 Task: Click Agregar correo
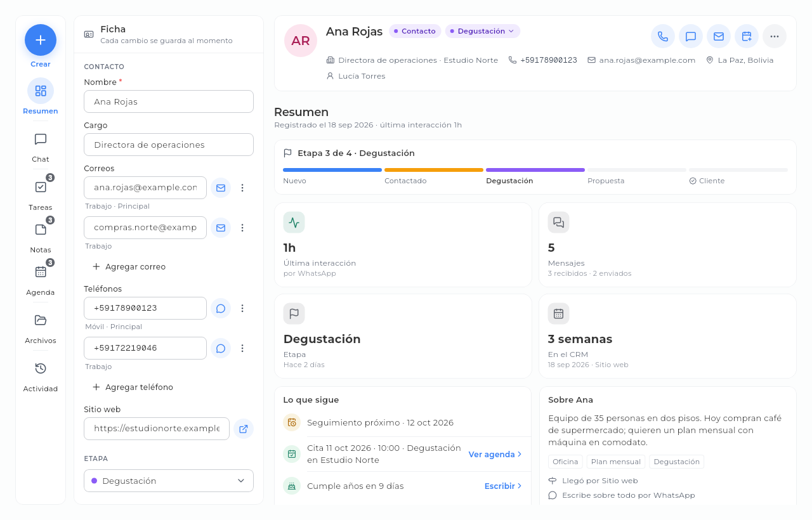pyautogui.click(x=129, y=267)
